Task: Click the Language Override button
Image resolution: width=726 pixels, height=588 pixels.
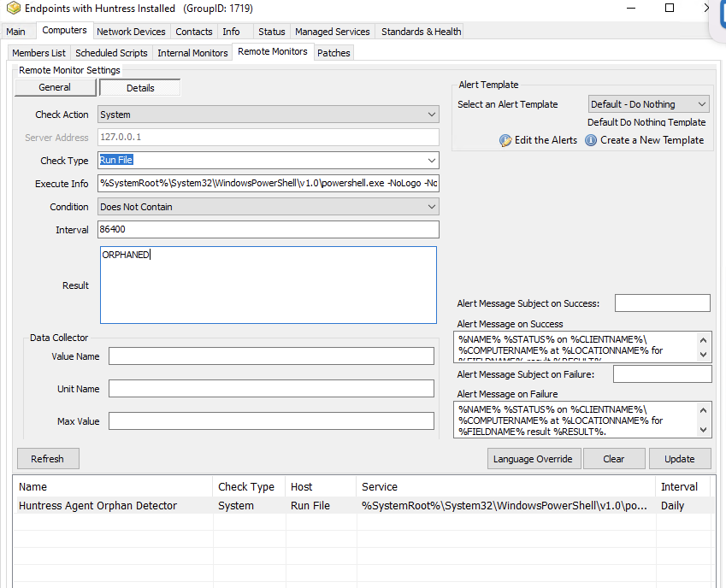Action: (x=533, y=458)
